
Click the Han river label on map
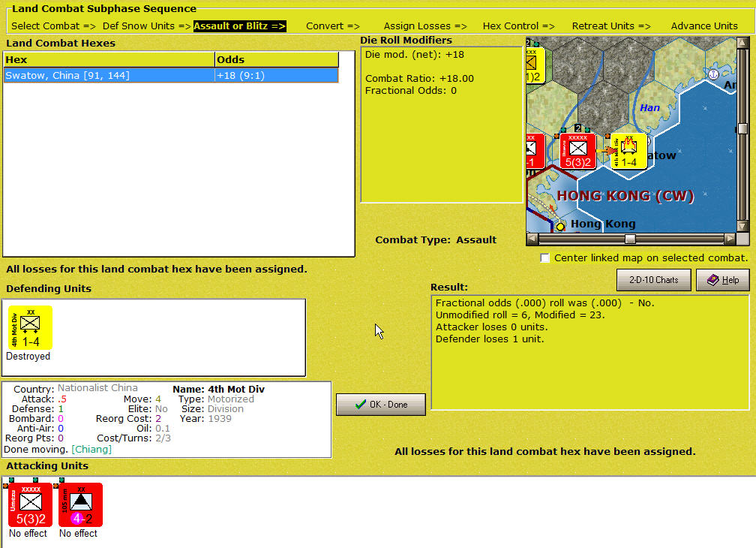[649, 107]
